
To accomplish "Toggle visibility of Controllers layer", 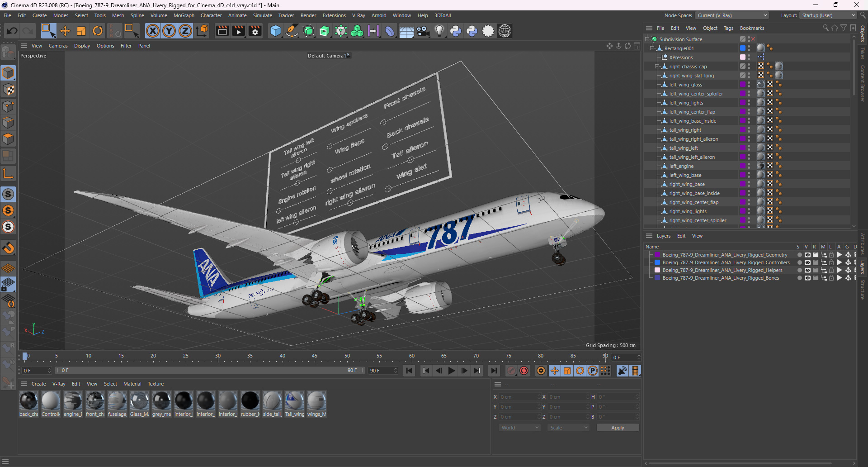I will [x=807, y=262].
